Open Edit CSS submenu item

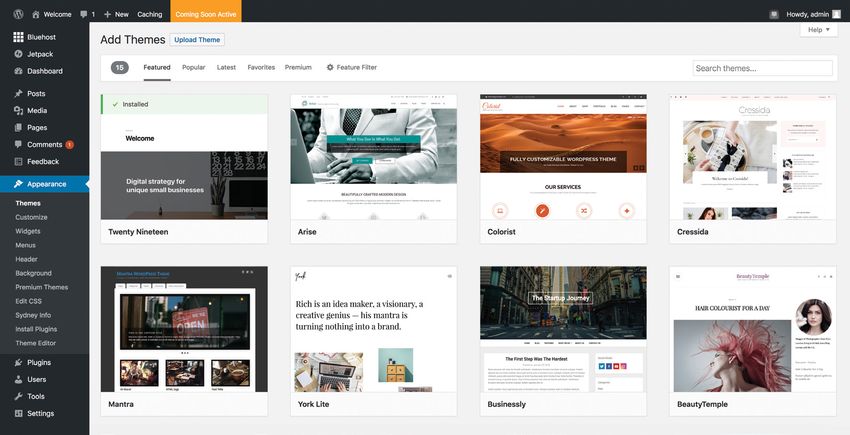(28, 301)
